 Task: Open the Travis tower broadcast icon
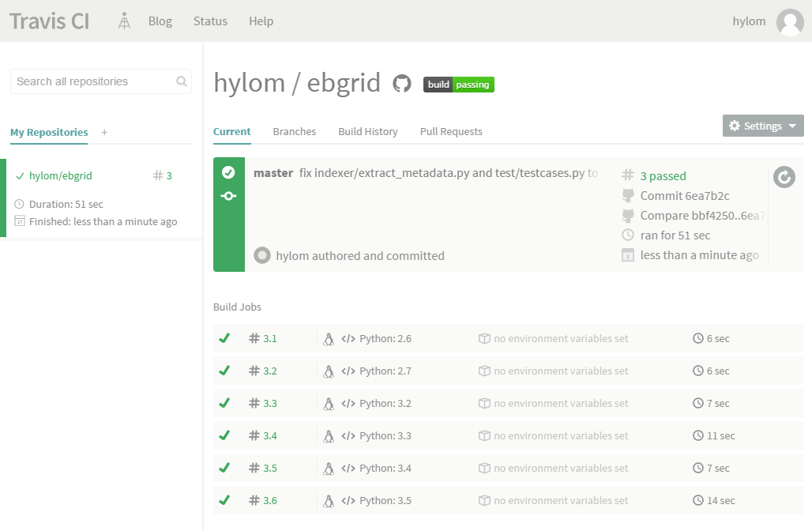[124, 21]
